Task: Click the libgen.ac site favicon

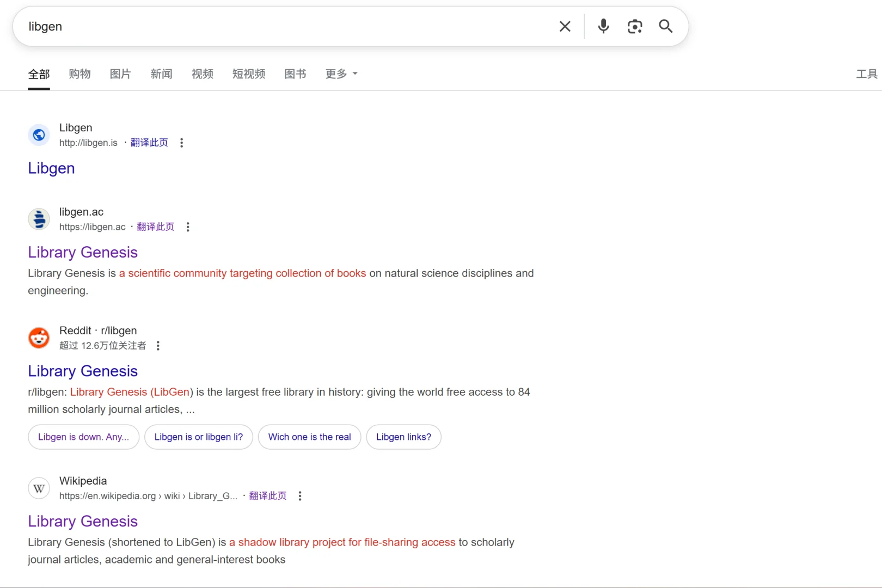Action: (x=39, y=219)
